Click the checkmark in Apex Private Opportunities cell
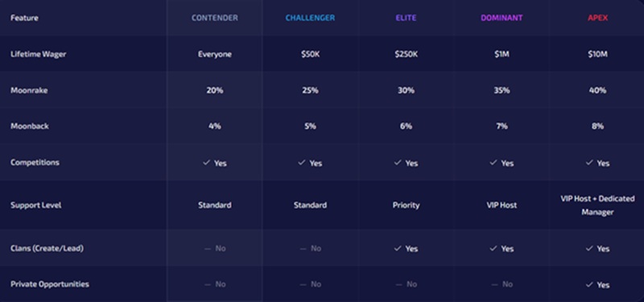Screen dimensions: 644x302 (x=589, y=284)
